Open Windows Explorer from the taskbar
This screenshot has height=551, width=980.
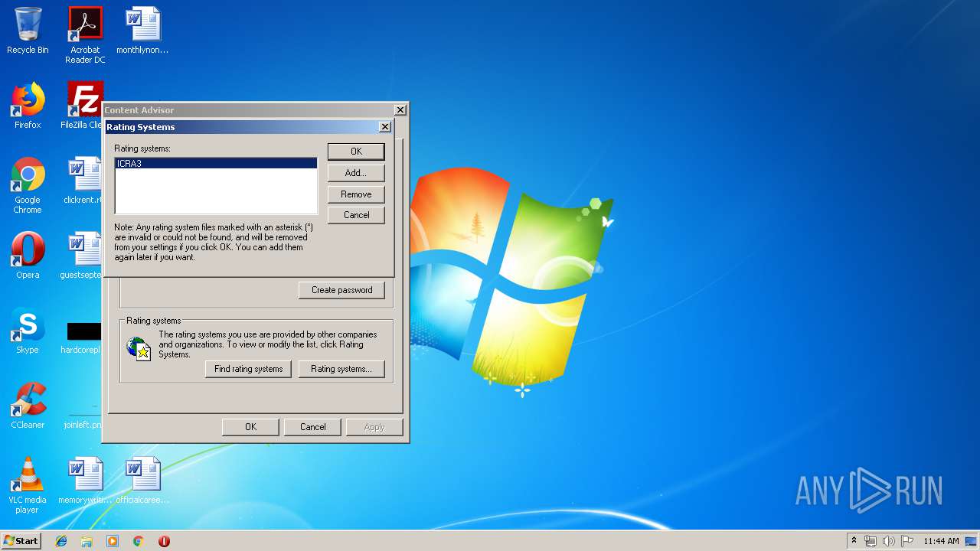coord(87,541)
